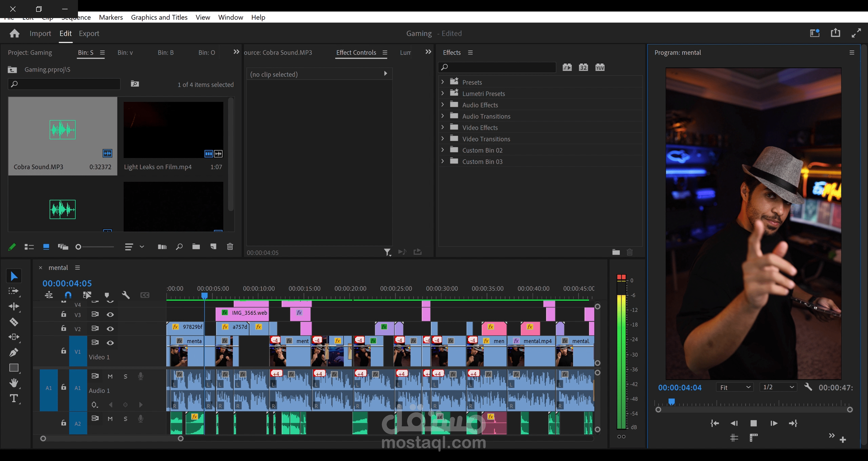Screen dimensions: 868x461
Task: Expand the Video Effects folder
Action: tap(443, 127)
